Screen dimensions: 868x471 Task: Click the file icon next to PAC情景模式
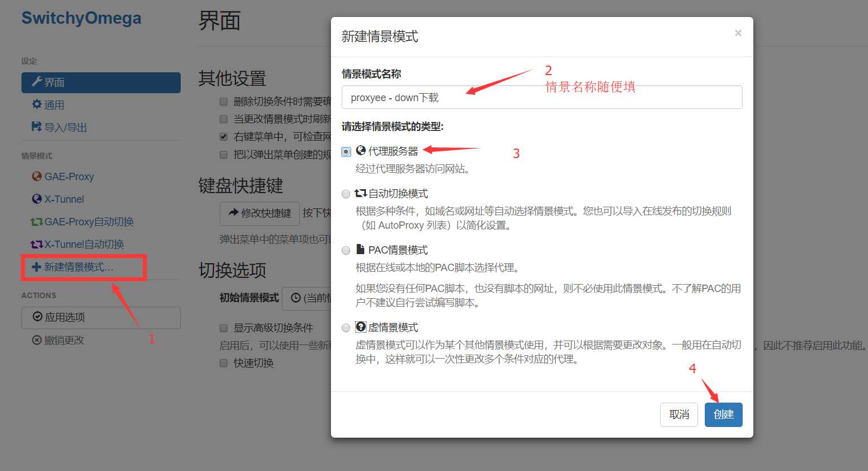[360, 250]
